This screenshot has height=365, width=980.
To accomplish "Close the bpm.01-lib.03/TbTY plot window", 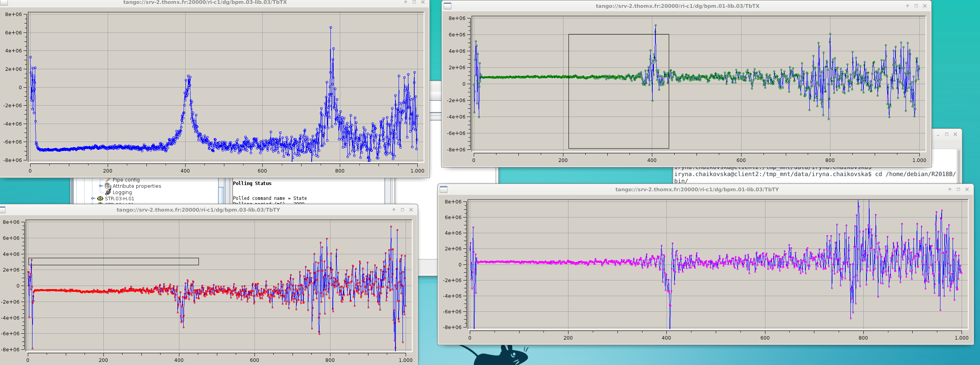I will [x=967, y=189].
